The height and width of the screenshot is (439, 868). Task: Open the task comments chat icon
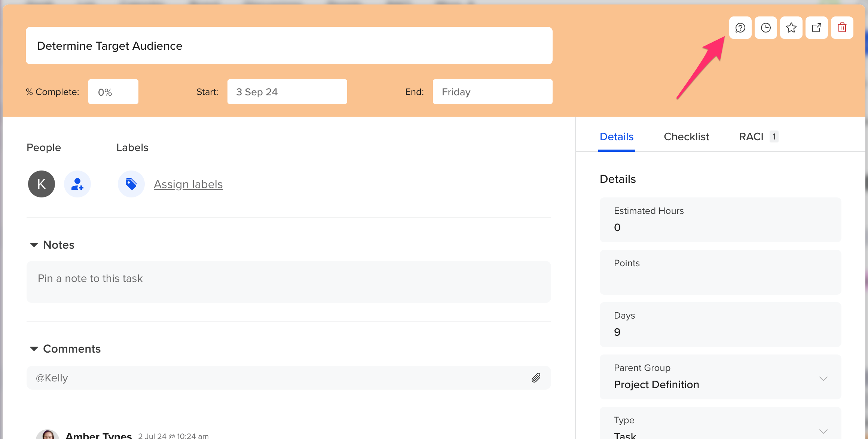tap(740, 28)
